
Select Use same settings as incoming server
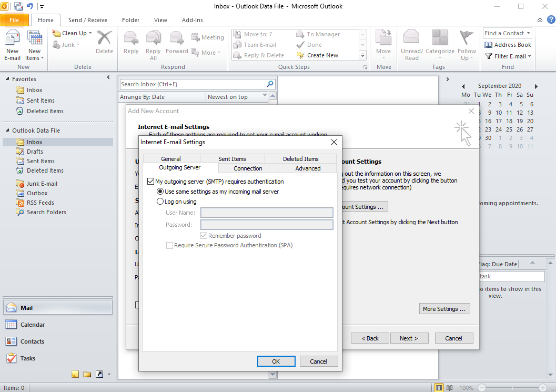click(160, 191)
